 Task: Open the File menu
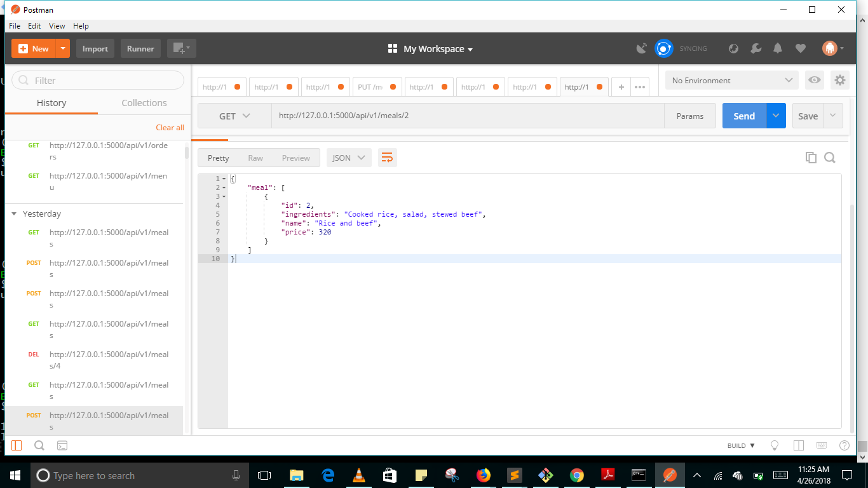15,26
